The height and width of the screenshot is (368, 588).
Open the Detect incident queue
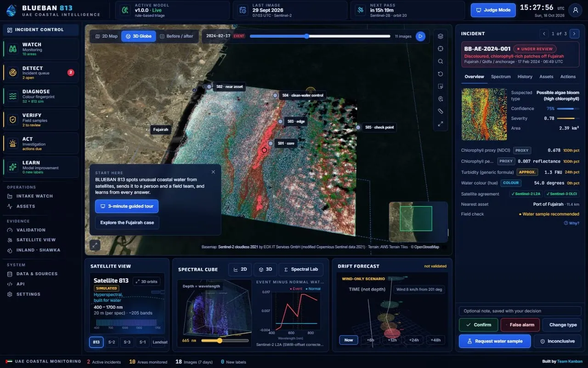click(40, 72)
